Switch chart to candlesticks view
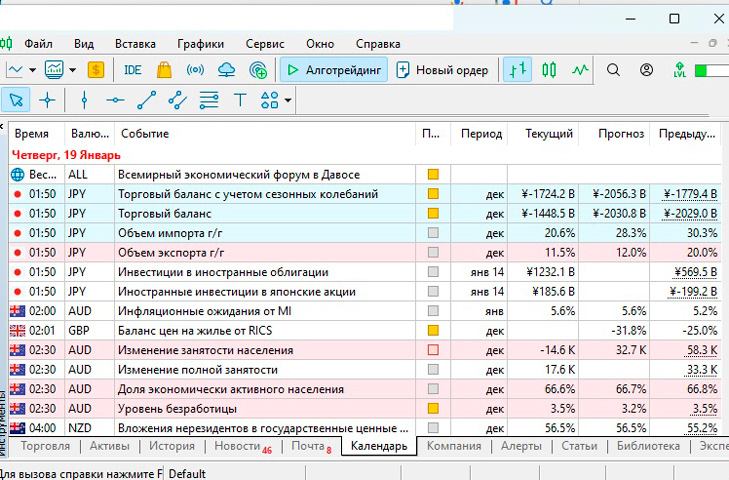This screenshot has width=729, height=480. click(549, 70)
